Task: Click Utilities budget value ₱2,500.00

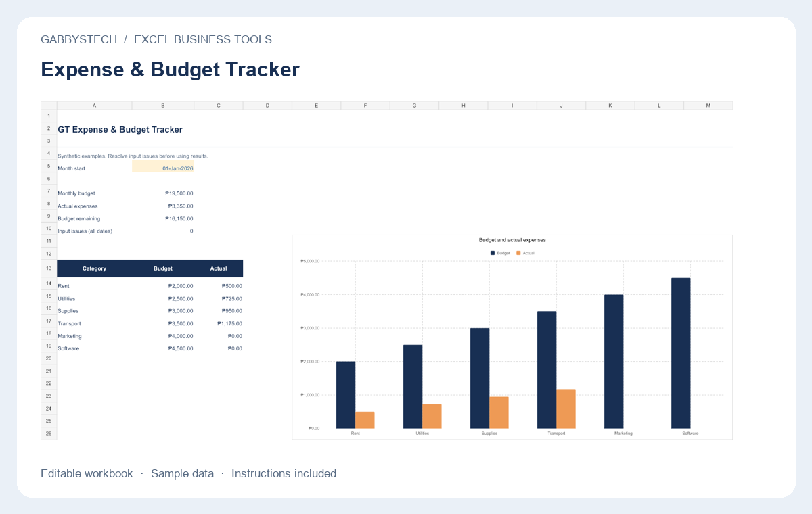Action: tap(181, 298)
